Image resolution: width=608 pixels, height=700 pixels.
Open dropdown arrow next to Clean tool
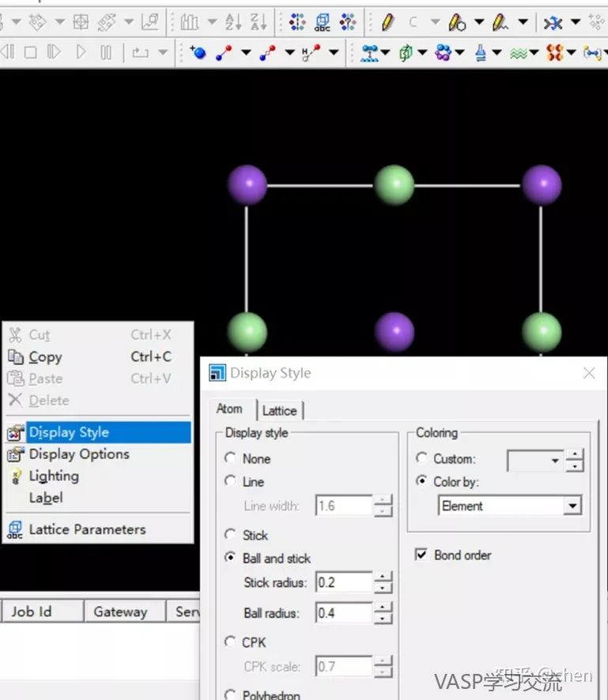(576, 21)
